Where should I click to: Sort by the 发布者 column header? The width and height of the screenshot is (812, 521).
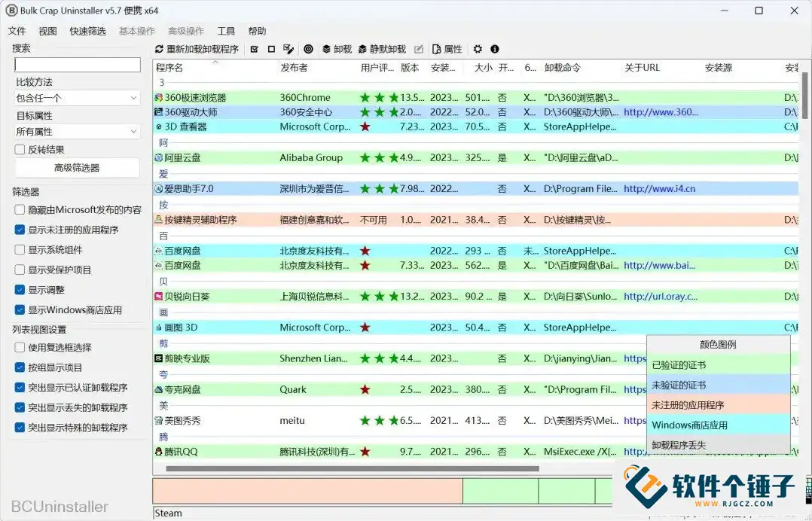coord(318,68)
